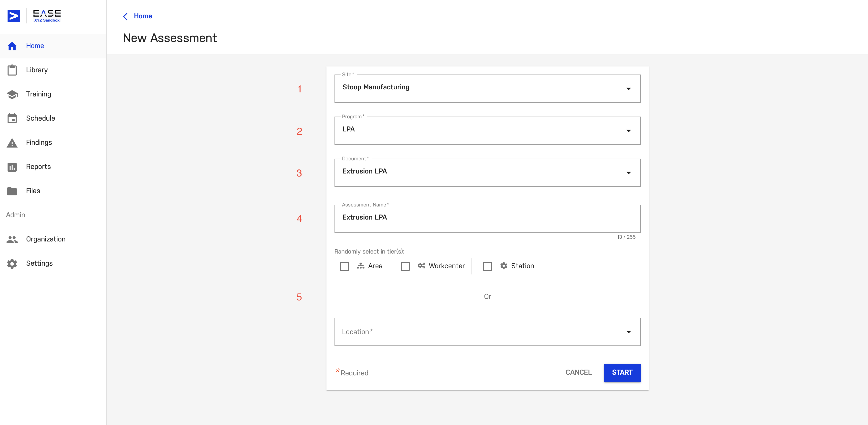
Task: Click the Admin section label
Action: coord(16,215)
